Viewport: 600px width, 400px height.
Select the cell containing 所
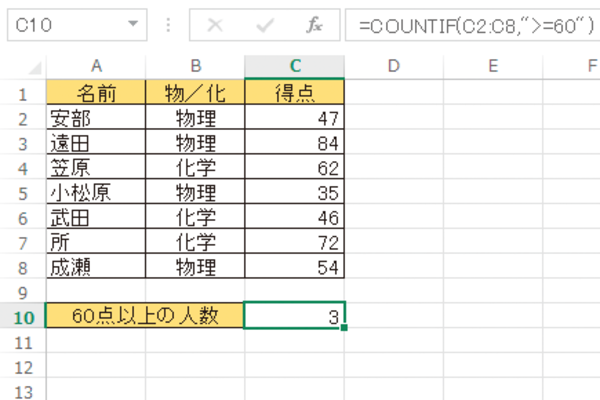point(96,242)
